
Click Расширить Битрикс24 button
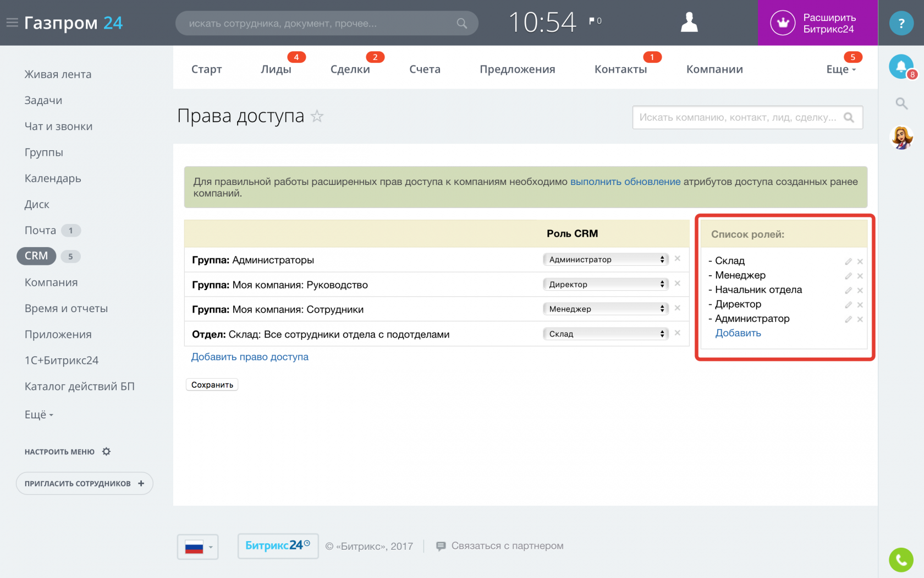[818, 23]
